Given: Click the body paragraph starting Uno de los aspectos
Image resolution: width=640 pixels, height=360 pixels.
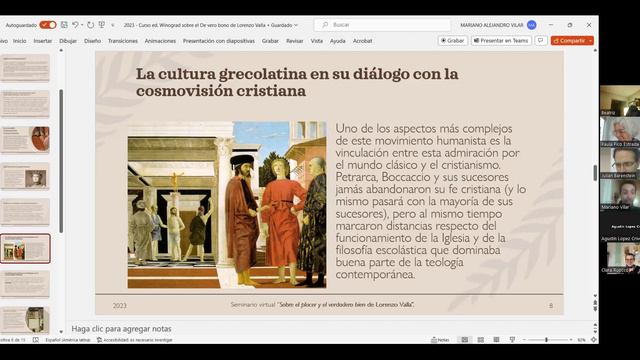Looking at the screenshot, I should click(x=431, y=201).
